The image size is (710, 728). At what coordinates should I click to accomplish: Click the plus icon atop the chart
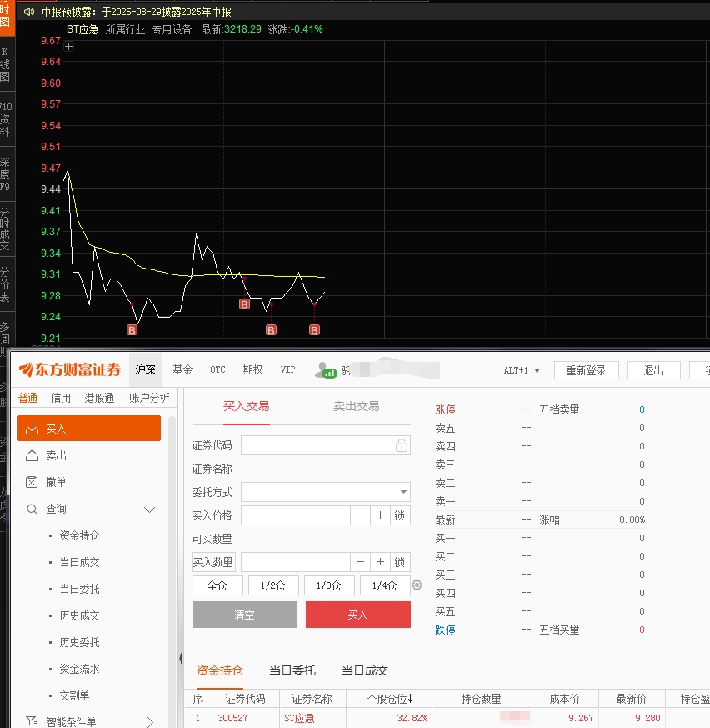[68, 46]
